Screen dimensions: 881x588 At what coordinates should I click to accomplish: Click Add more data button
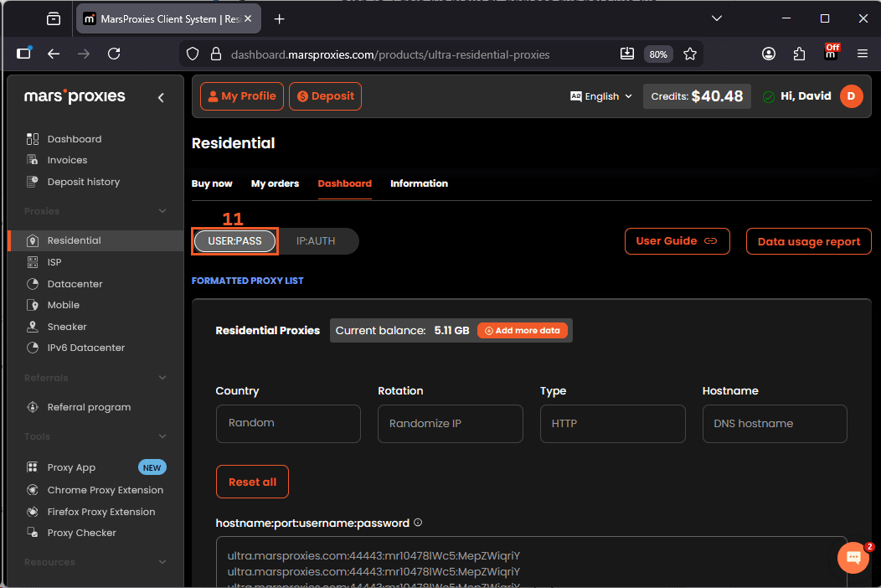coord(523,331)
